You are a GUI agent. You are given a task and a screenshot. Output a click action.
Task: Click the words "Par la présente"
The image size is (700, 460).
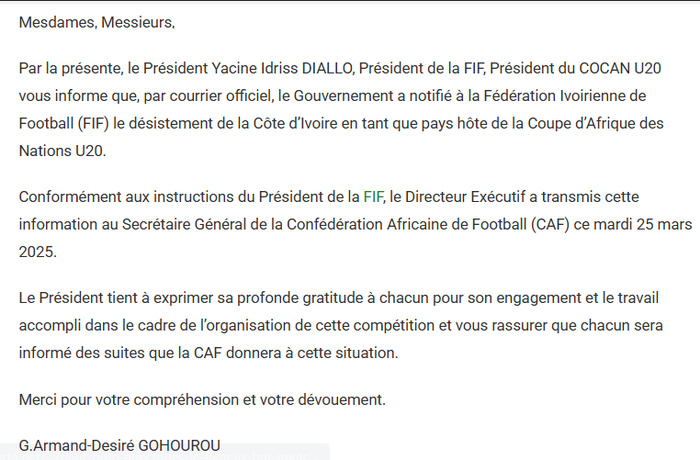pos(64,69)
